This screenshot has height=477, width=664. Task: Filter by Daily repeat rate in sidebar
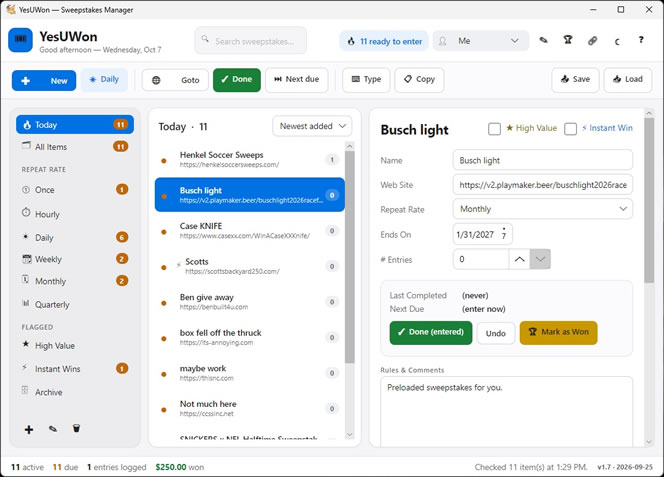pos(75,237)
